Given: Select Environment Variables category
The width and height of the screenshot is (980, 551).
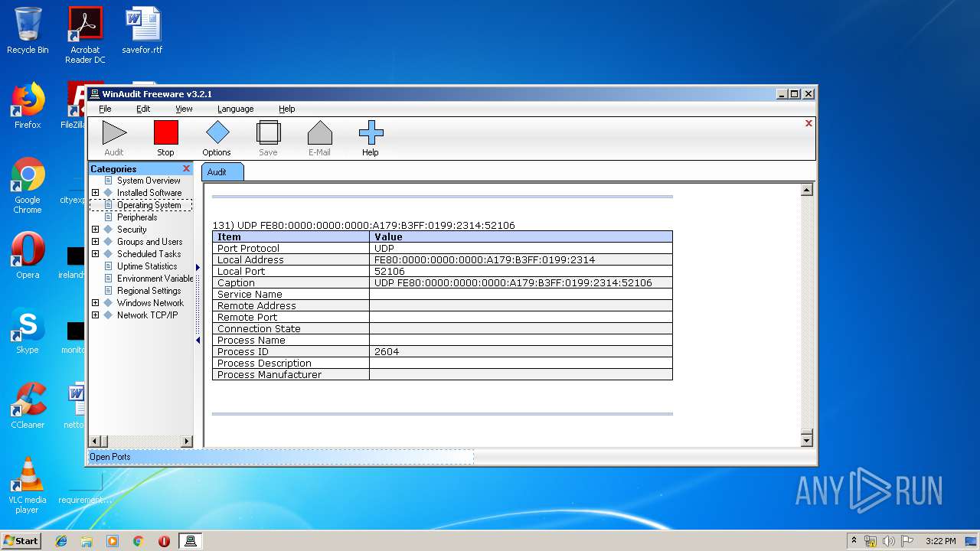Looking at the screenshot, I should click(x=155, y=279).
